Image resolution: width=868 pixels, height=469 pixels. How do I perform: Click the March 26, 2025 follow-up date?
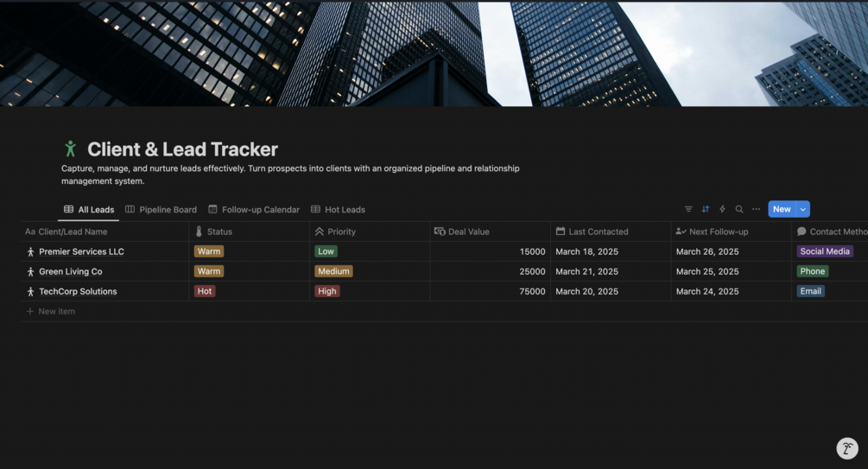pos(707,251)
